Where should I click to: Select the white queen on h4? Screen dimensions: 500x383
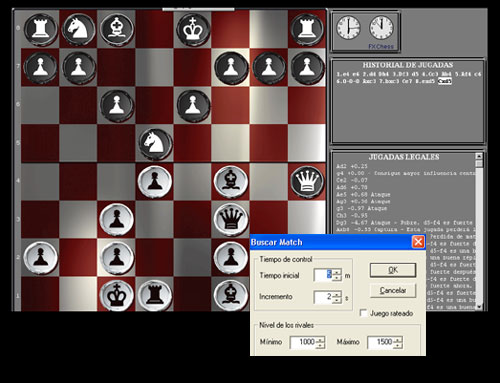click(x=307, y=182)
